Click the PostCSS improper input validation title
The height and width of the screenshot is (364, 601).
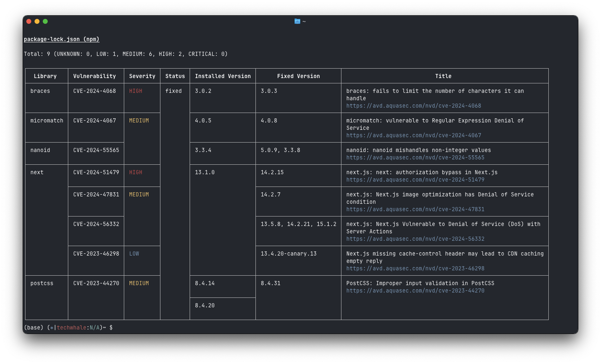[420, 283]
